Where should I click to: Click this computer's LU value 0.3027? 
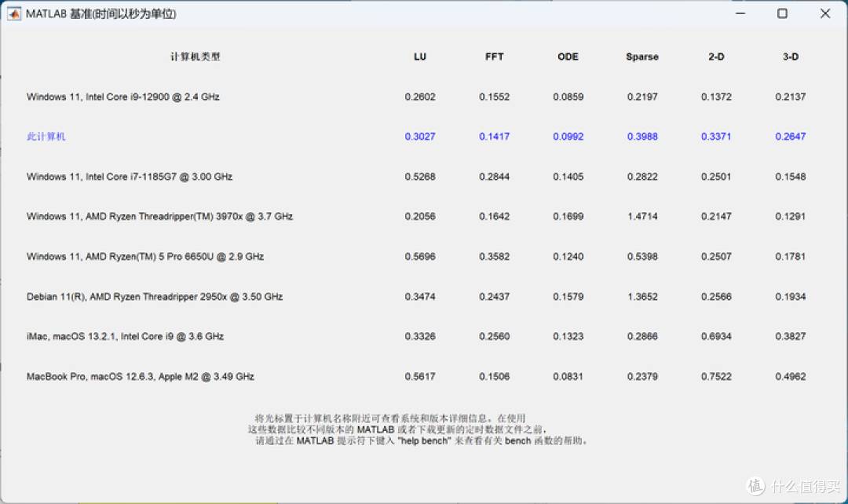click(x=420, y=137)
